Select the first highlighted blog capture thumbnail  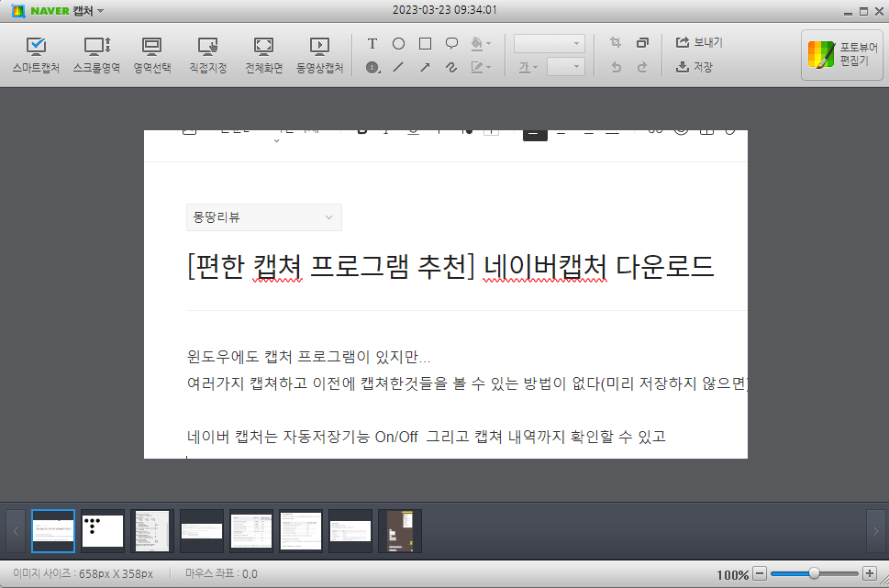tap(53, 531)
